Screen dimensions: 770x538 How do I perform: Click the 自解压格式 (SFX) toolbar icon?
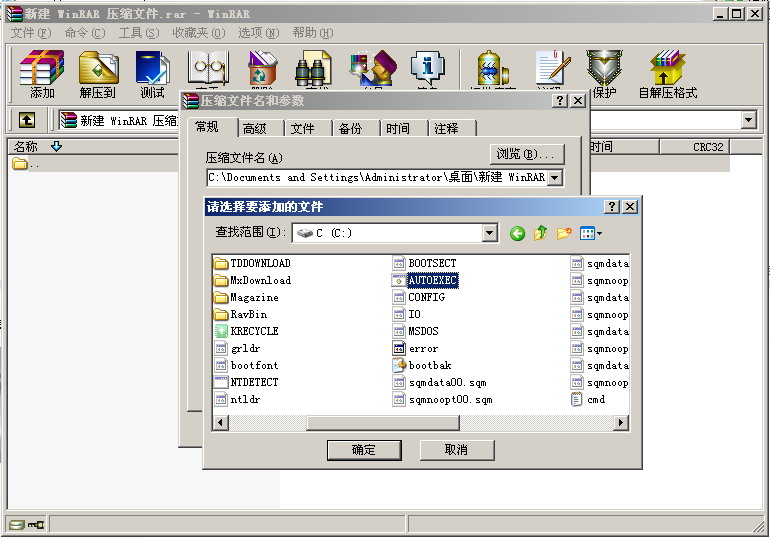[x=667, y=74]
